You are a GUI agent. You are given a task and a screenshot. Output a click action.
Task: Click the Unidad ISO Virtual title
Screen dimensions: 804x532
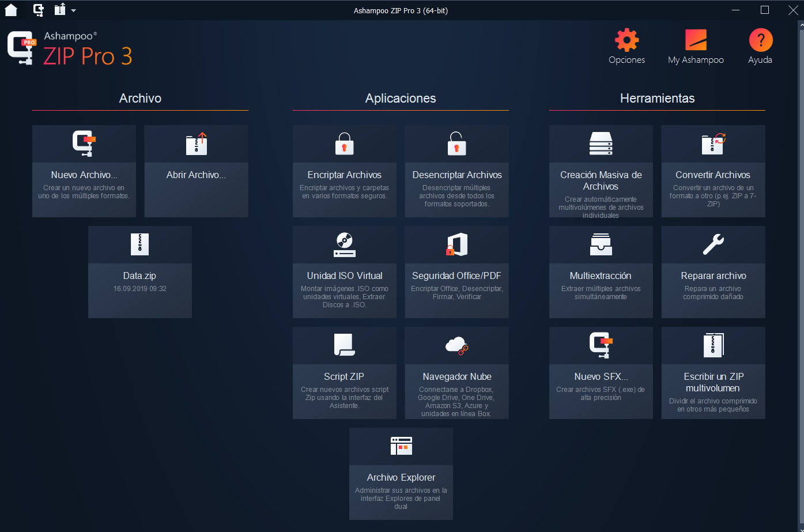click(345, 276)
